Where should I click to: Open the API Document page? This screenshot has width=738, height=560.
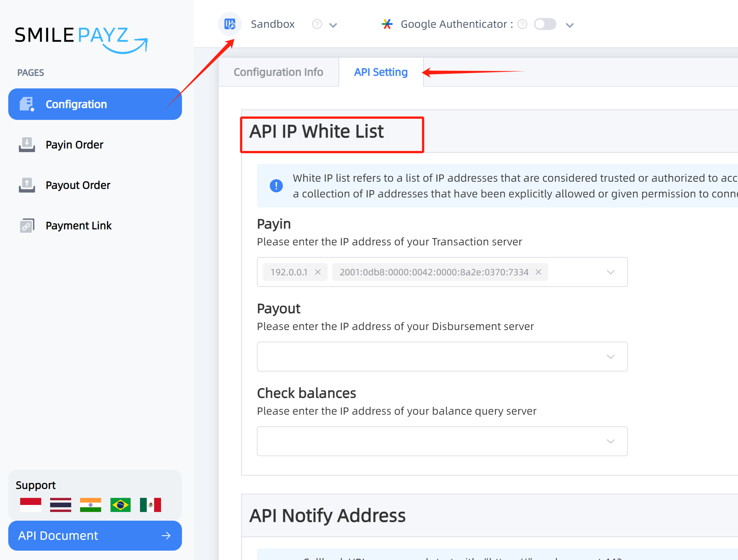click(x=95, y=535)
